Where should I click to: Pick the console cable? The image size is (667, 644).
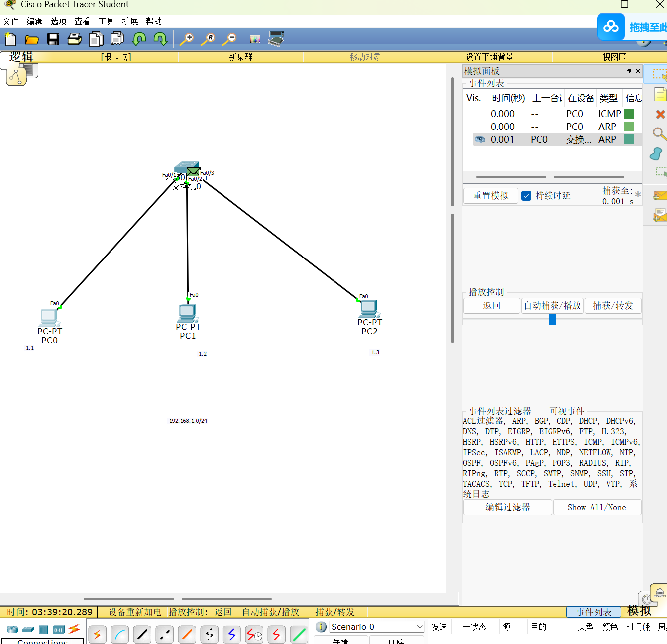(x=120, y=634)
